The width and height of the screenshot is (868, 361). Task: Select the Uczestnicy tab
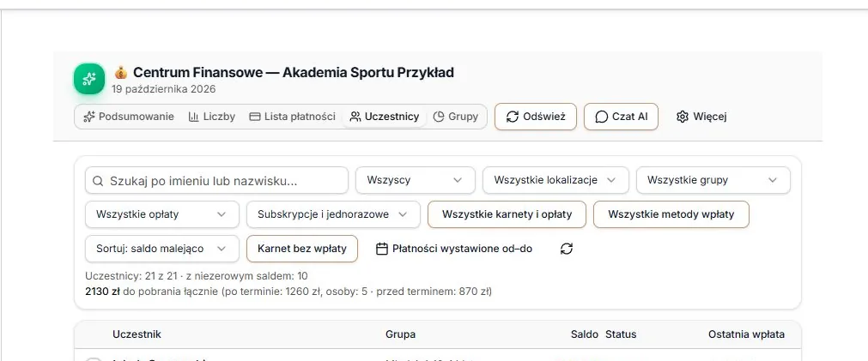[x=385, y=117]
